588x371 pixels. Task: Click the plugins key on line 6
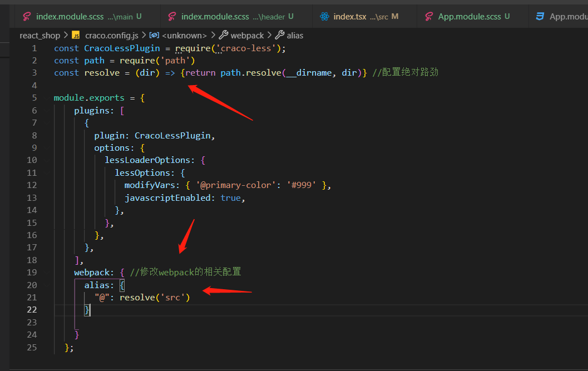click(91, 111)
